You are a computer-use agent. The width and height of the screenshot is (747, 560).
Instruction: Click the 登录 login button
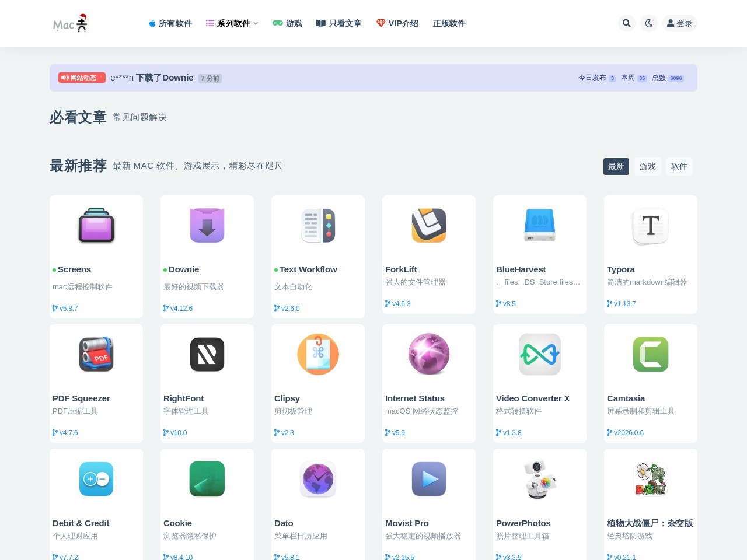coord(679,23)
